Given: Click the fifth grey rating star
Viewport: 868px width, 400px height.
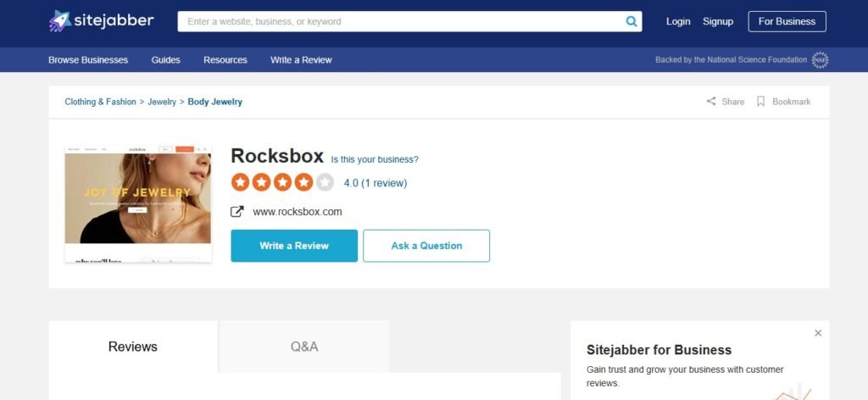Looking at the screenshot, I should [x=325, y=182].
